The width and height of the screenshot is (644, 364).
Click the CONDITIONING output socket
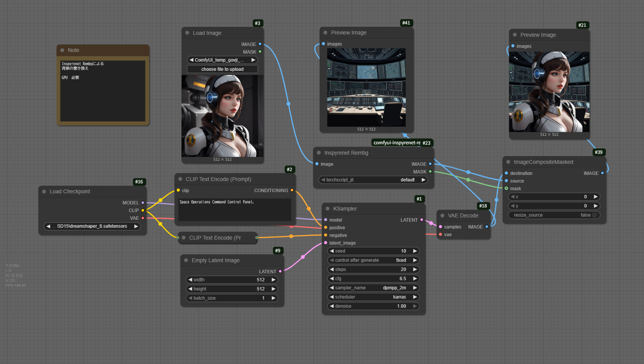coord(292,190)
